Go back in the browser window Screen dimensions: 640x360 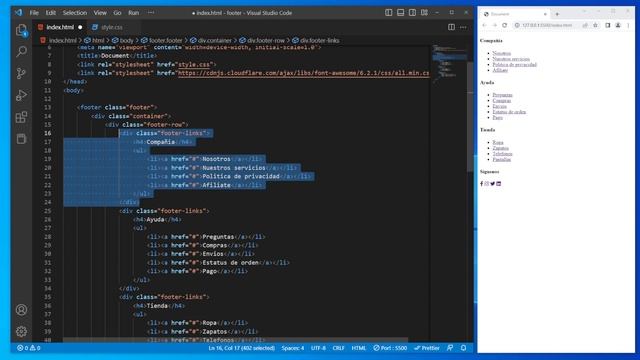pyautogui.click(x=484, y=25)
